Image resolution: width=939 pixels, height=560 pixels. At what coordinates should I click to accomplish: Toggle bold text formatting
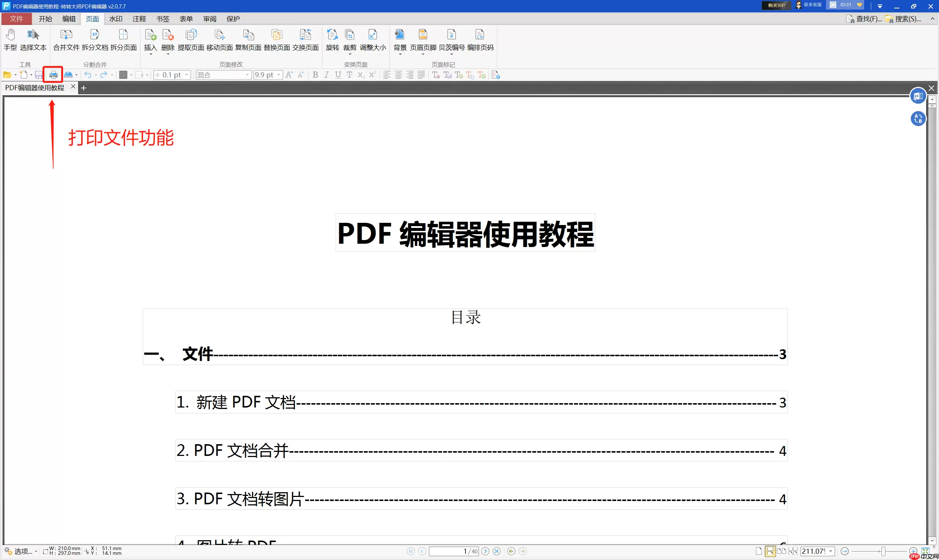coord(315,75)
